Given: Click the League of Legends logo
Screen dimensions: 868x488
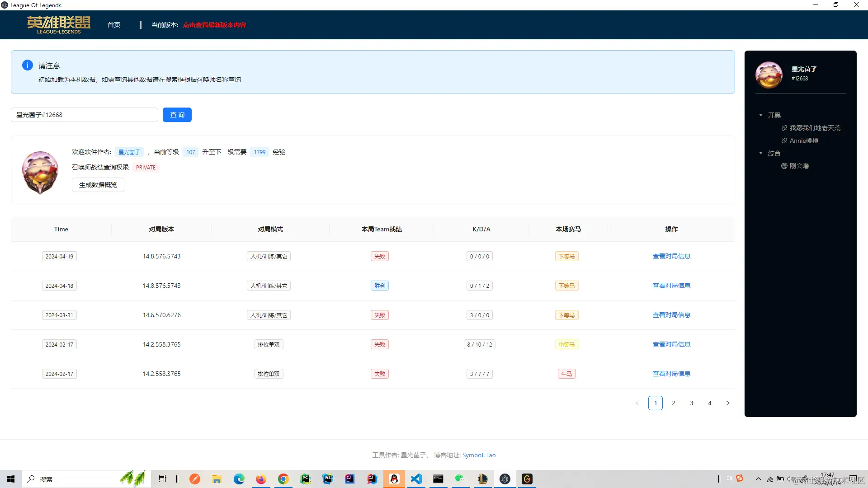Looking at the screenshot, I should (59, 25).
